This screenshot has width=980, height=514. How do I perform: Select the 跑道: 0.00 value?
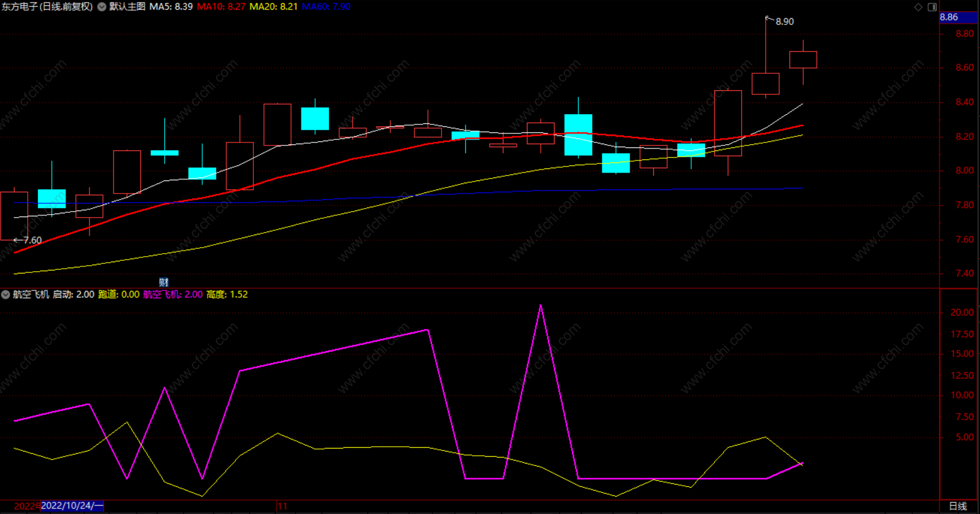[119, 295]
